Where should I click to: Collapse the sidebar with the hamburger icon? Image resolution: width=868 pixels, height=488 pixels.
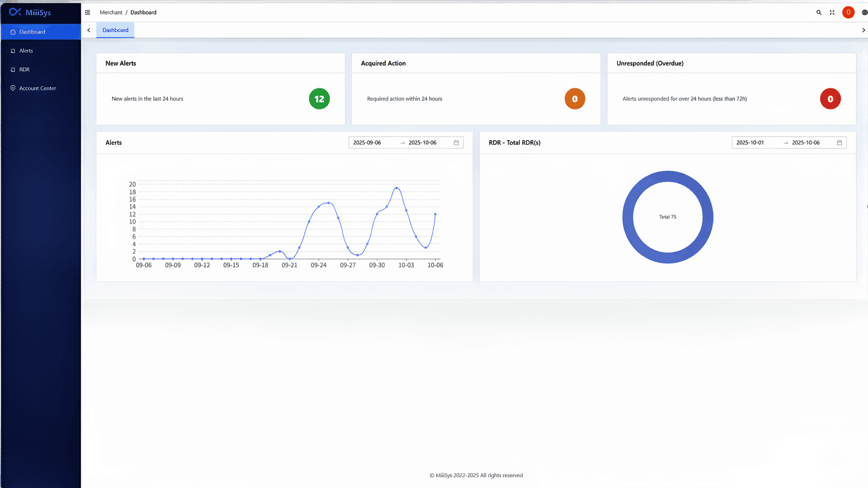tap(87, 12)
